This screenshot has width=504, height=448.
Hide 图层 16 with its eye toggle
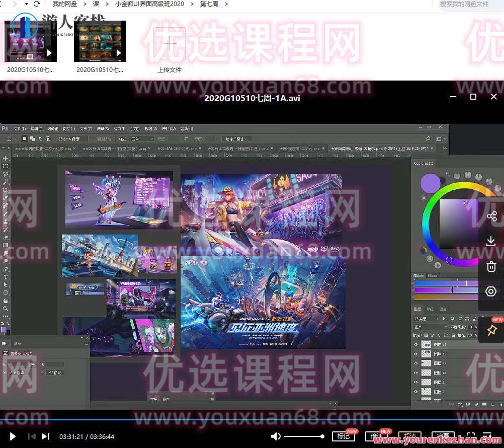click(x=415, y=344)
